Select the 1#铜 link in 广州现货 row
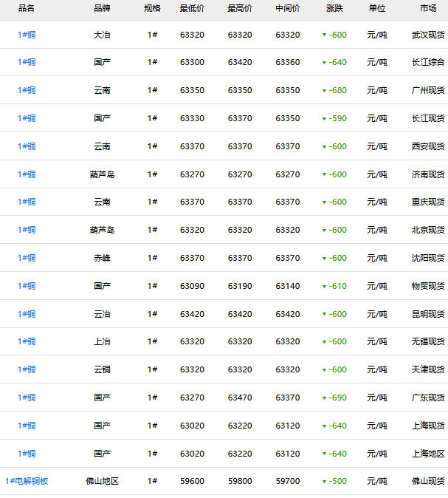This screenshot has width=448, height=498. click(27, 90)
